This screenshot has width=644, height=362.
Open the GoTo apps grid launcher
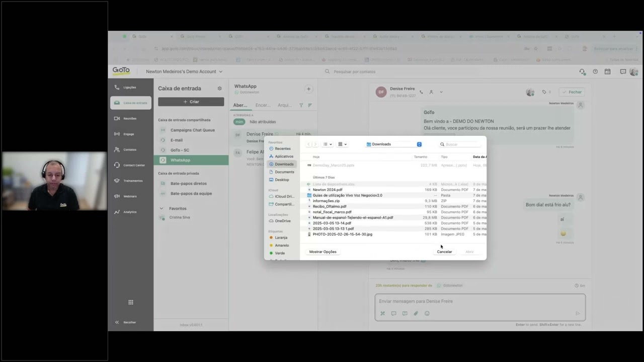(131, 302)
